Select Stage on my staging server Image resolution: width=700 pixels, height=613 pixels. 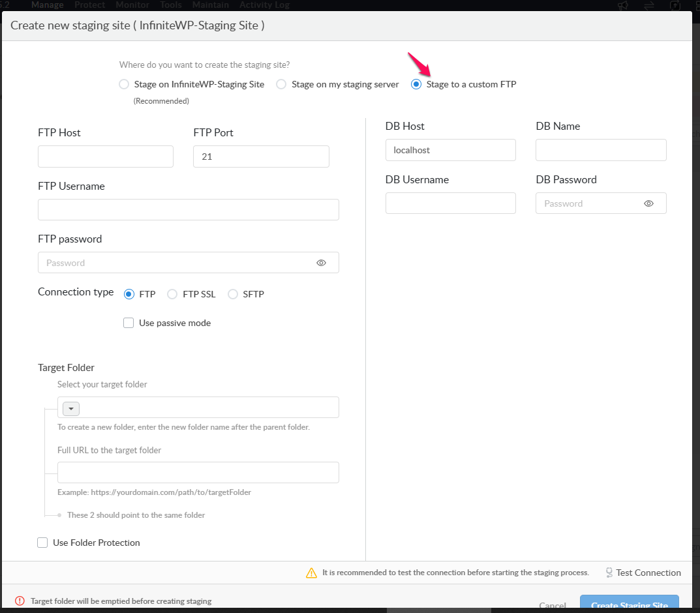281,84
